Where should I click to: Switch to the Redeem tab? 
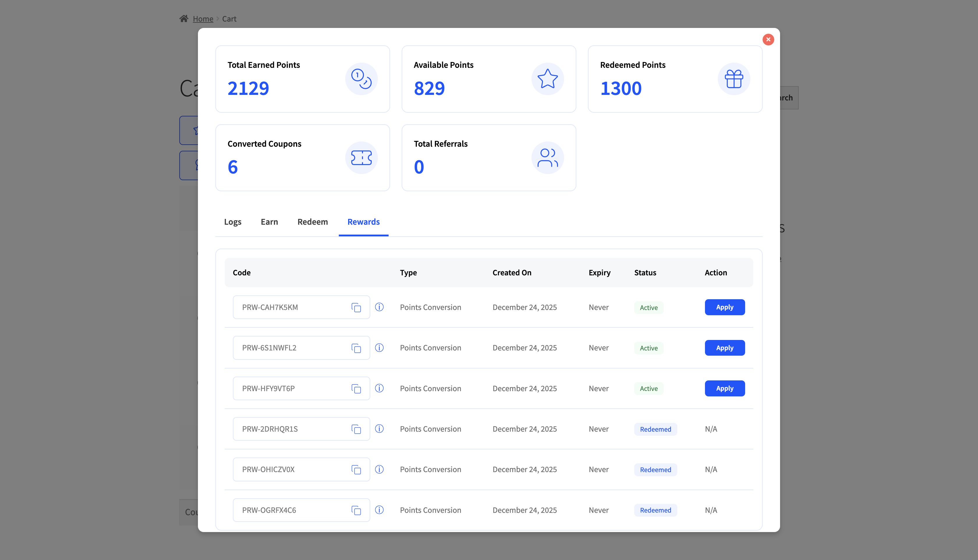pos(312,222)
